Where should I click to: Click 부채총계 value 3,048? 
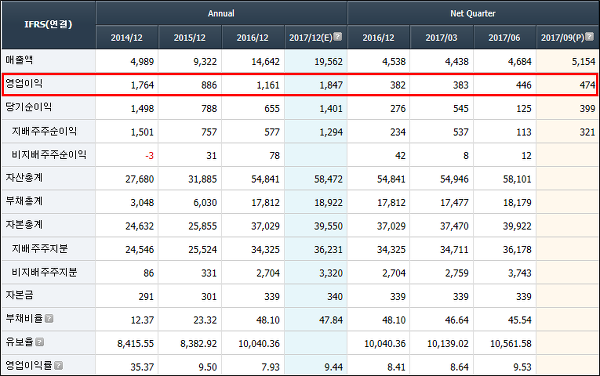(142, 202)
